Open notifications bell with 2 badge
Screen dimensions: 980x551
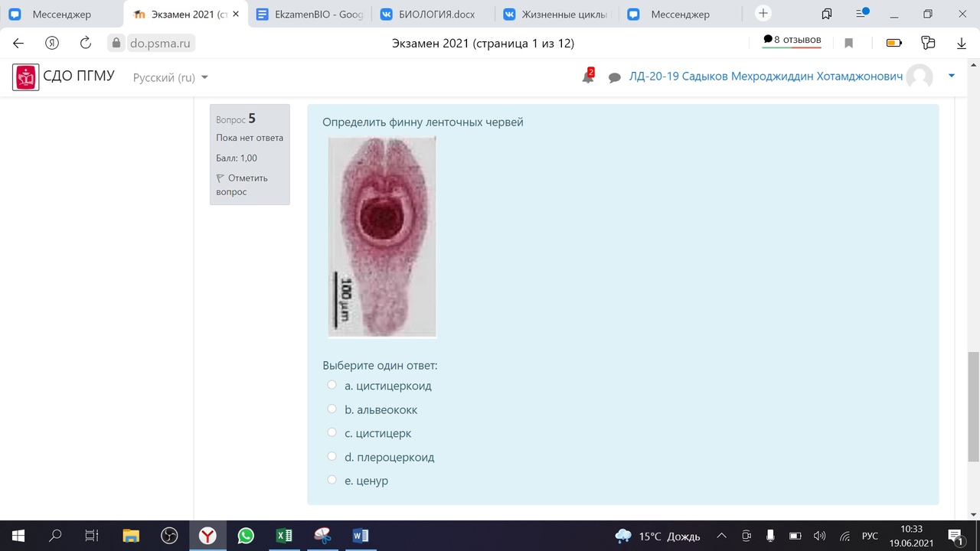point(588,77)
